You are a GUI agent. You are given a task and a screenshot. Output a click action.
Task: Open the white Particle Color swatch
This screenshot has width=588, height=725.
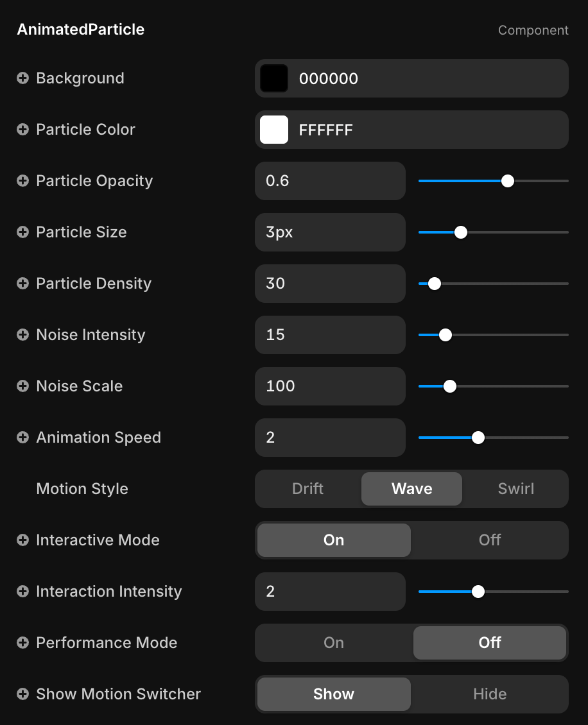tap(274, 130)
